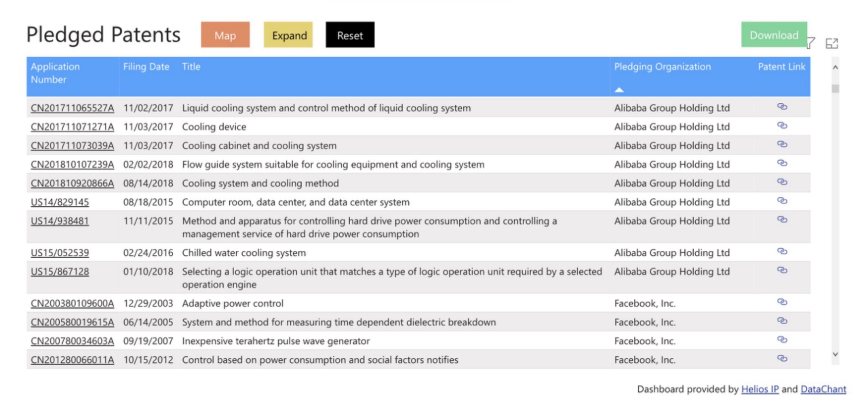This screenshot has width=868, height=411.
Task: Toggle sort arrow under Pledging Organization
Action: pyautogui.click(x=619, y=90)
